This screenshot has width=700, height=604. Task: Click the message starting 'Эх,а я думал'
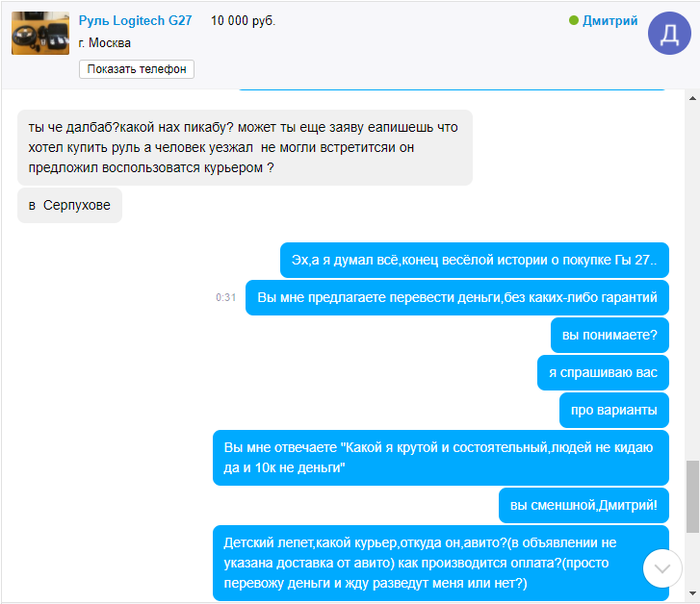click(x=474, y=260)
